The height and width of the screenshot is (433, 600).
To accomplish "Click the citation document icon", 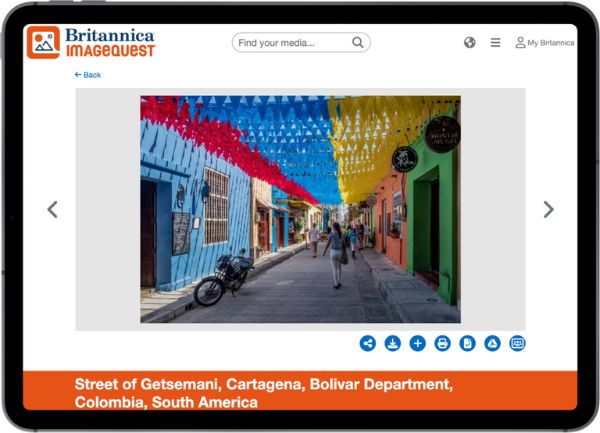I will (x=467, y=343).
